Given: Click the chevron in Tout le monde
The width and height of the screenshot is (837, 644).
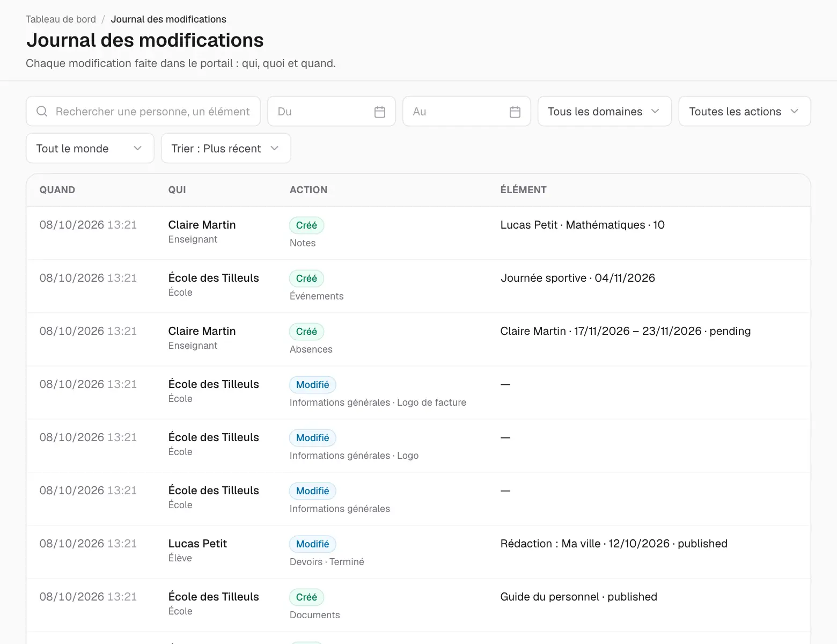Looking at the screenshot, I should tap(138, 148).
